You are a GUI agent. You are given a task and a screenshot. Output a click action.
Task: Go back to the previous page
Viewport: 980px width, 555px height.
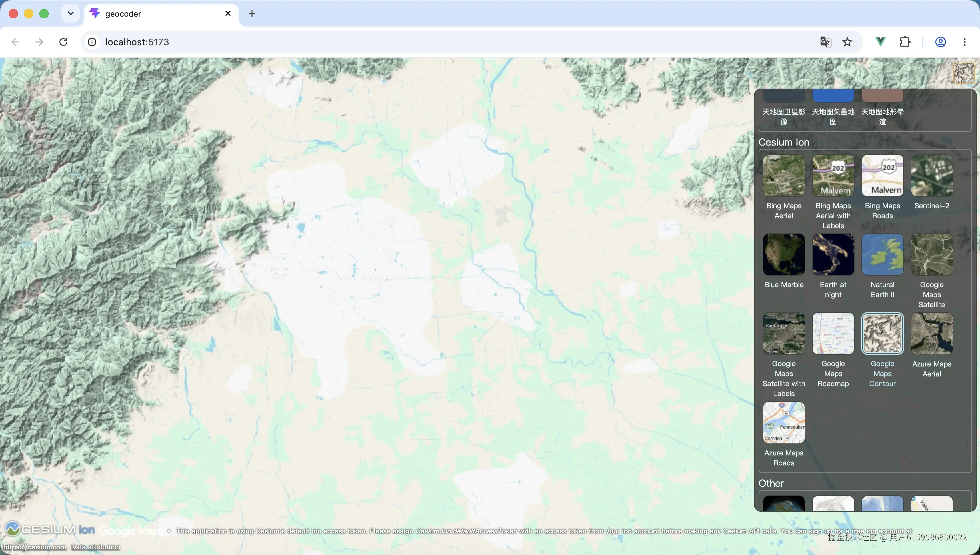(x=15, y=42)
